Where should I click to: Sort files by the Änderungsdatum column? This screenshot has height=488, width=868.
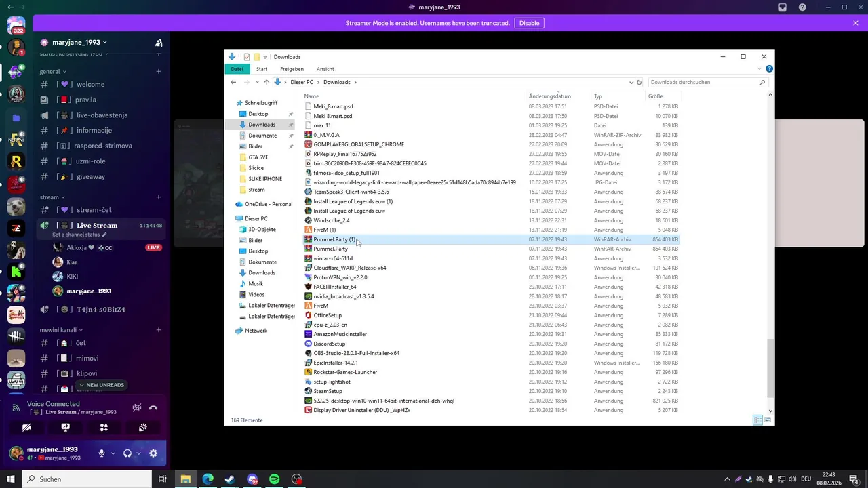pyautogui.click(x=549, y=96)
